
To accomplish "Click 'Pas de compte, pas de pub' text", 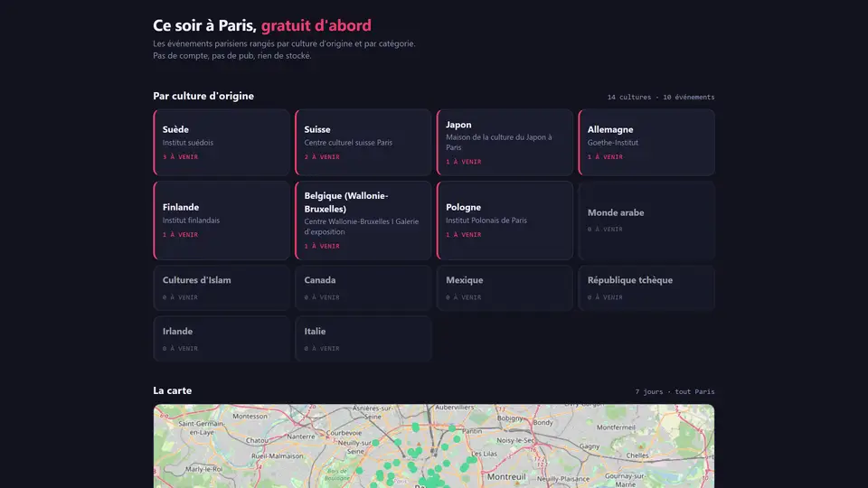I will [x=204, y=55].
